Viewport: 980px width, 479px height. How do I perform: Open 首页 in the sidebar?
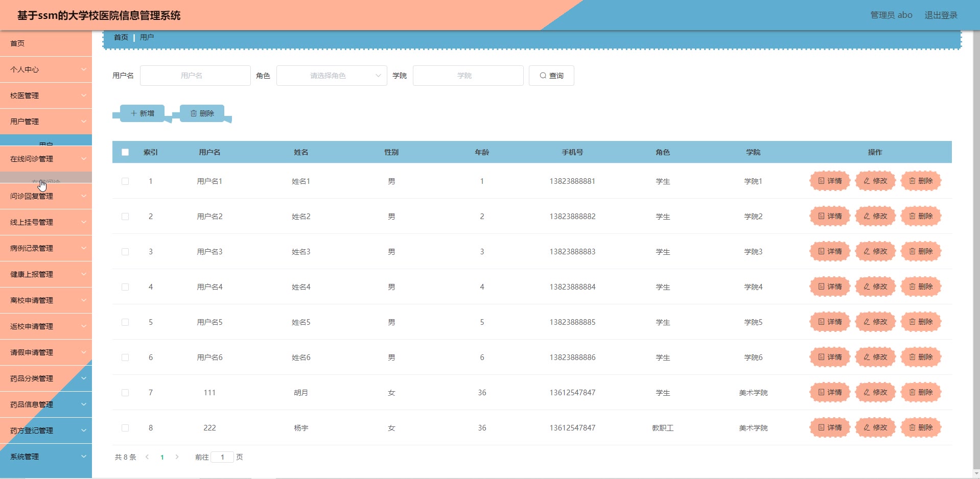(x=46, y=43)
